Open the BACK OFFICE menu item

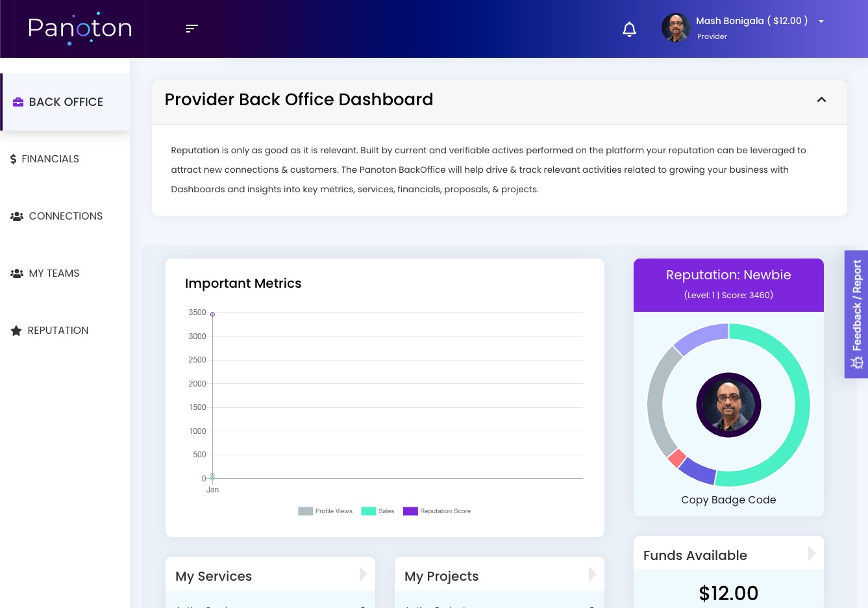(66, 102)
